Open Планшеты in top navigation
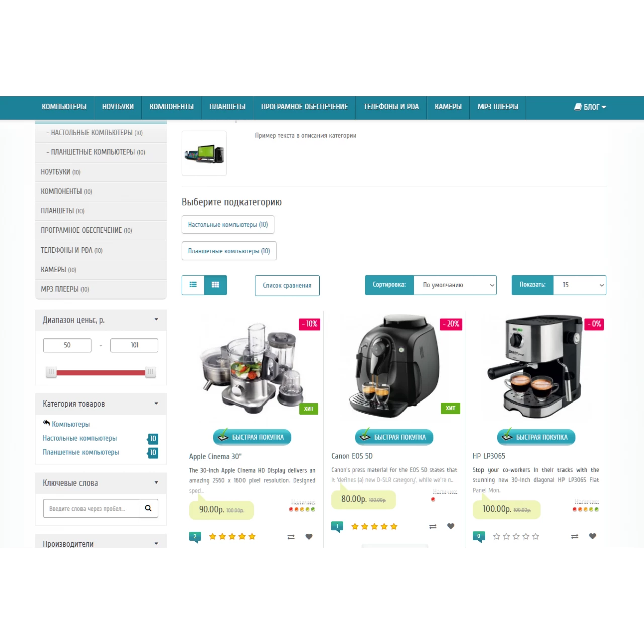644x644 pixels. pyautogui.click(x=227, y=107)
